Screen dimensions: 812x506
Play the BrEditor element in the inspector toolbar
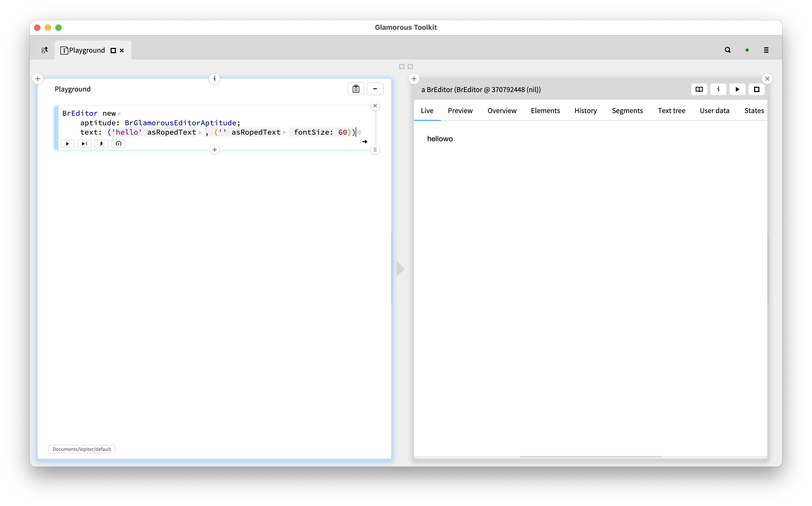[x=737, y=89]
